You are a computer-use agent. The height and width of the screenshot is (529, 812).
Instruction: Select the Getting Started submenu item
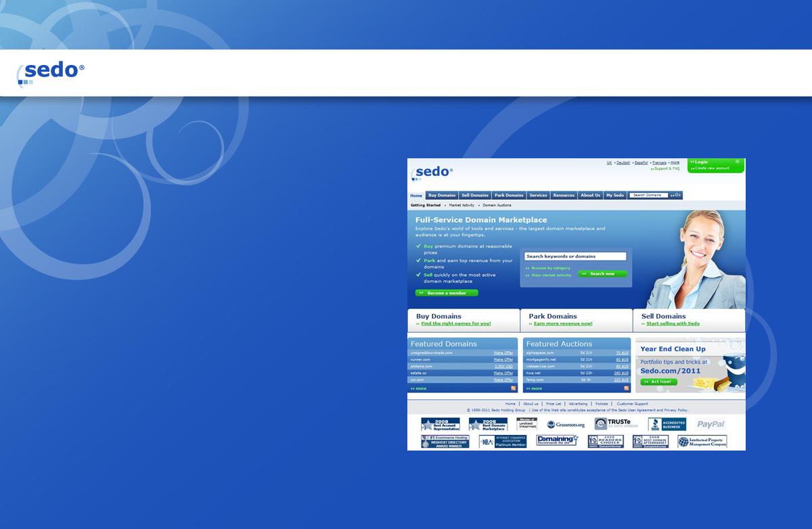tap(426, 205)
